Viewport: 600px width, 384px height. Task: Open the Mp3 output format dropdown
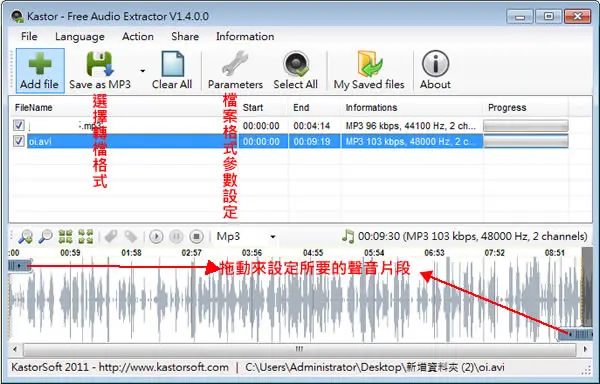tap(246, 236)
